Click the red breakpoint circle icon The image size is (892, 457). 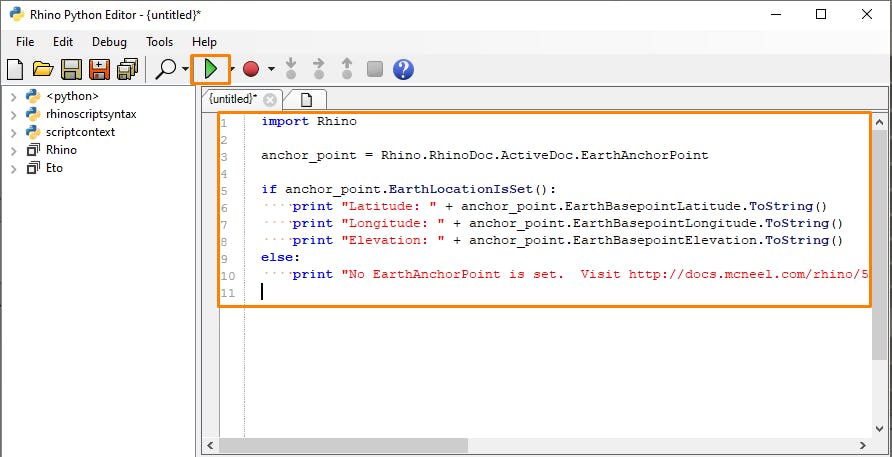click(x=251, y=69)
